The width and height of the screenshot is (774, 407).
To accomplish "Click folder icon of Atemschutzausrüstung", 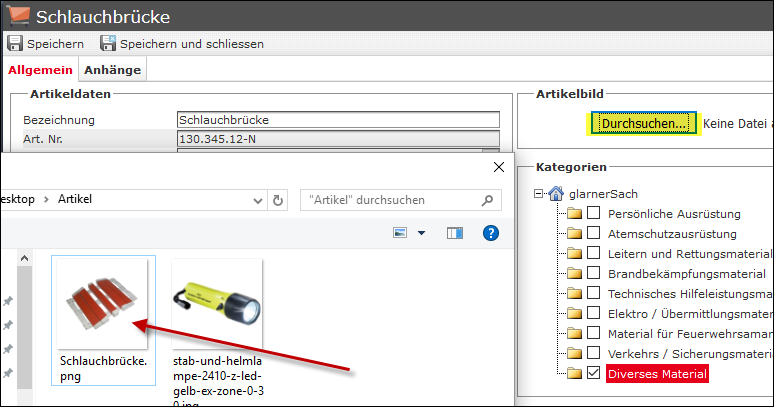I will 574,233.
